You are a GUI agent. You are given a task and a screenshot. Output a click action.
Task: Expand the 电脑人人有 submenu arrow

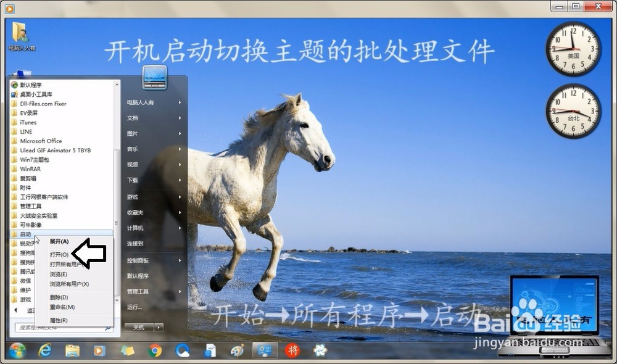pos(180,102)
